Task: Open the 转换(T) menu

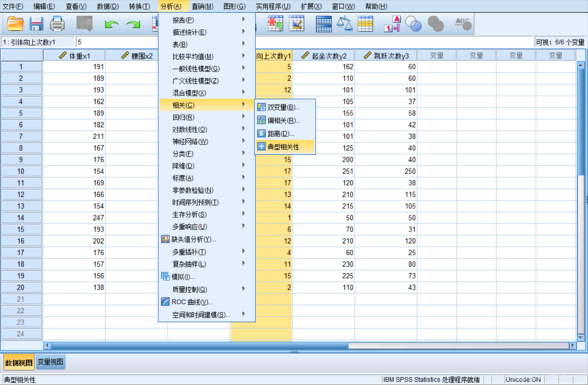Action: 139,6
